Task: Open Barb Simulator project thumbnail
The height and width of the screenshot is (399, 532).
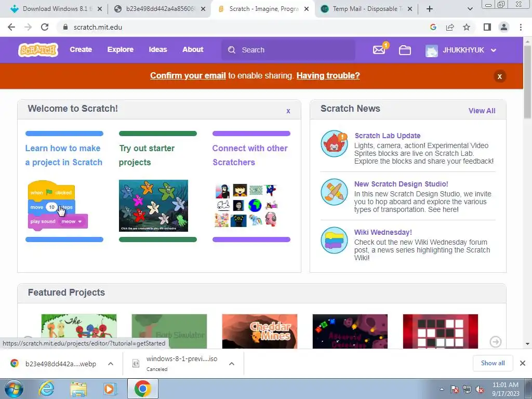Action: pyautogui.click(x=169, y=331)
